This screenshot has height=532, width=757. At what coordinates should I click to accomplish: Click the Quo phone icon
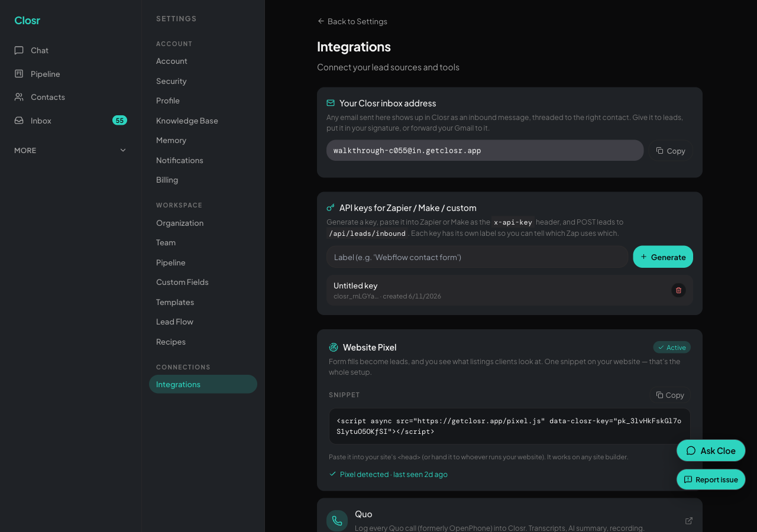[x=337, y=521]
